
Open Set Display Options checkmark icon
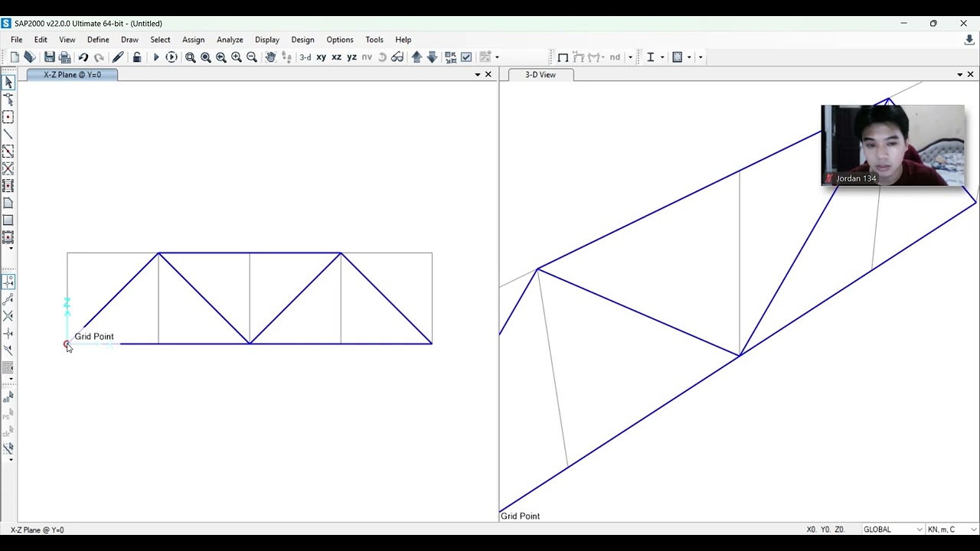pyautogui.click(x=466, y=57)
